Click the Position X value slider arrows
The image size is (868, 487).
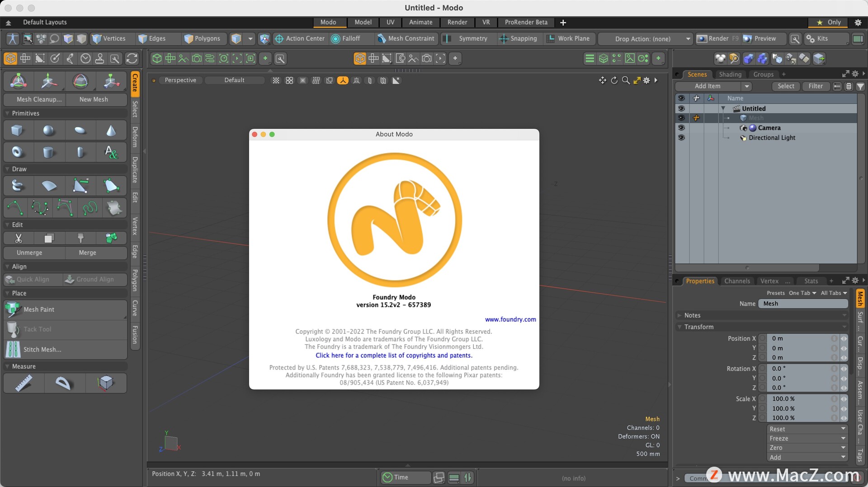pos(844,338)
